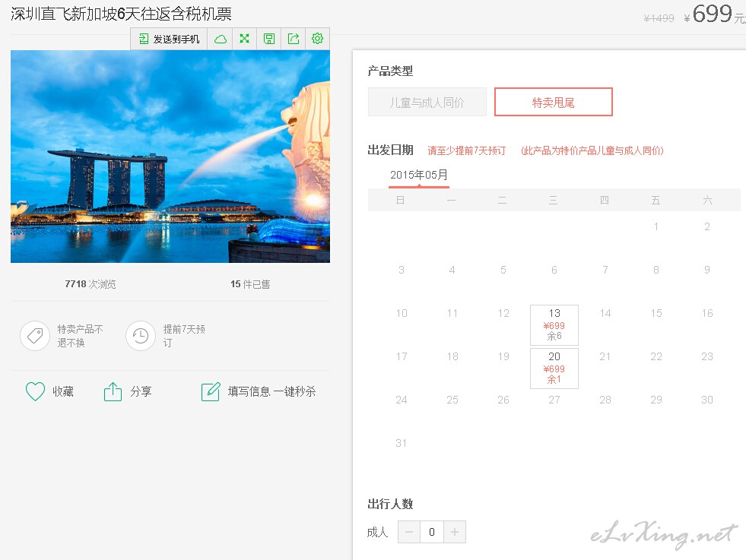Click the 提前7天预订 policy text
746x560 pixels.
point(184,336)
